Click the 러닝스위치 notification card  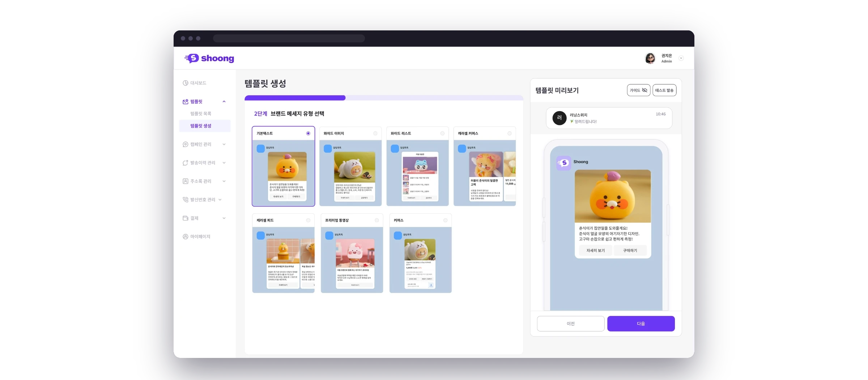coord(609,118)
